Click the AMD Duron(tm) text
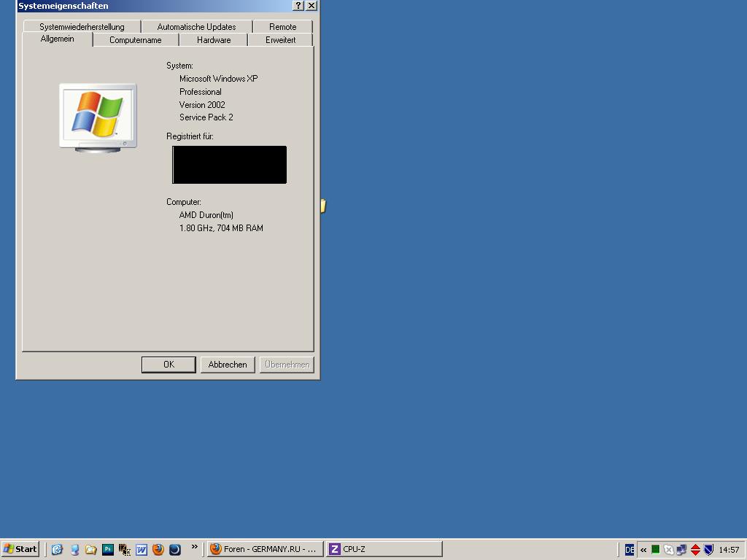This screenshot has width=747, height=560. pos(206,215)
